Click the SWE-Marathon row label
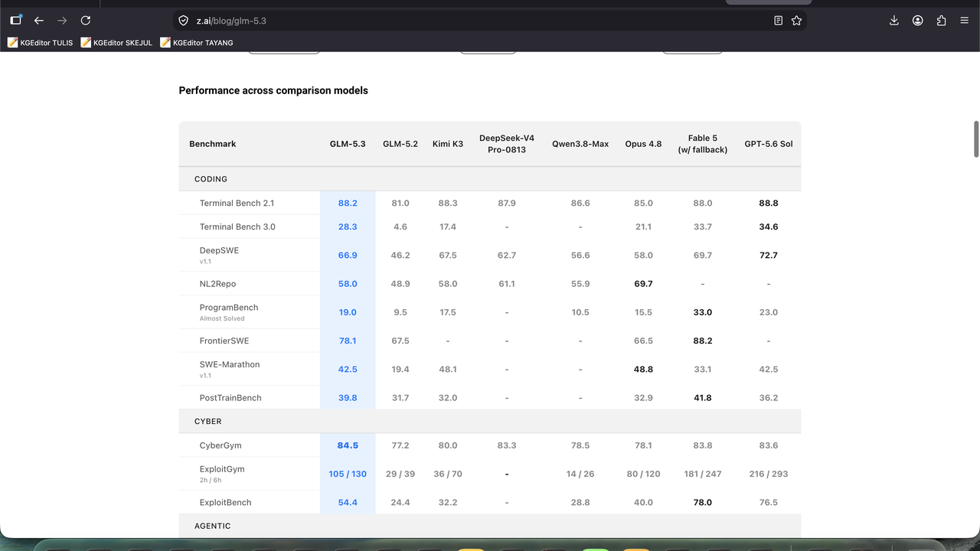The width and height of the screenshot is (980, 551). tap(230, 365)
